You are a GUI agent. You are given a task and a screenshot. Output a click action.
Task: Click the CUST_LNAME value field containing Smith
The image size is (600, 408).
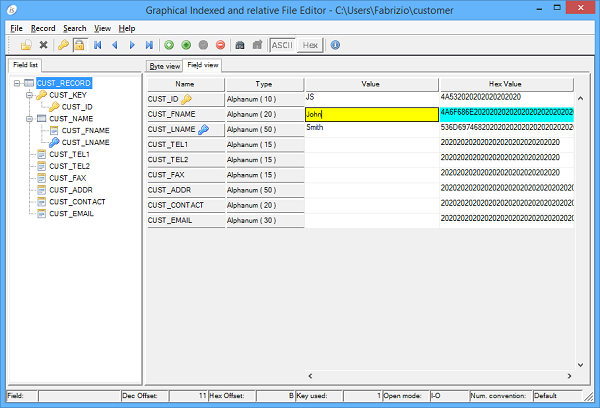click(370, 129)
